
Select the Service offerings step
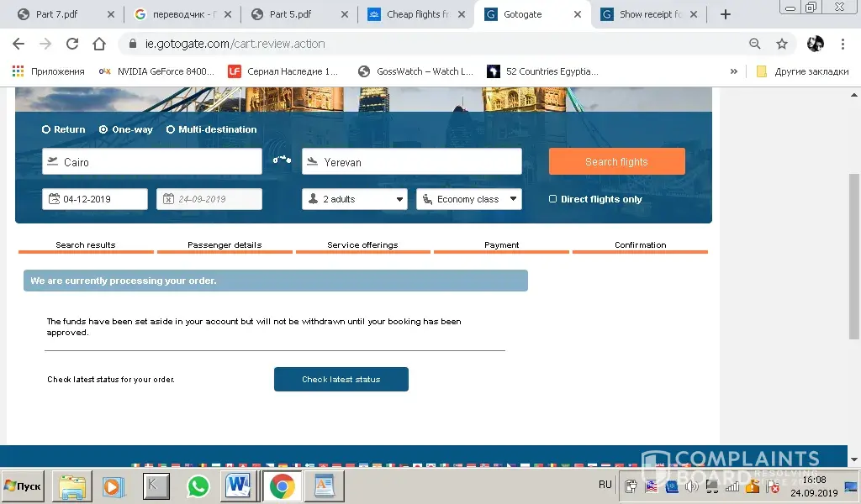pyautogui.click(x=362, y=245)
